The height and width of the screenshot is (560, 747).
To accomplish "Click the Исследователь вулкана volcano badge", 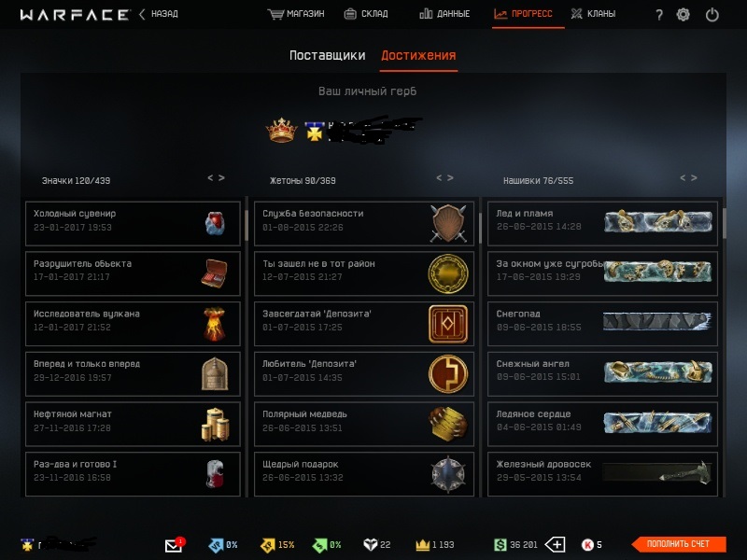I will pyautogui.click(x=215, y=324).
